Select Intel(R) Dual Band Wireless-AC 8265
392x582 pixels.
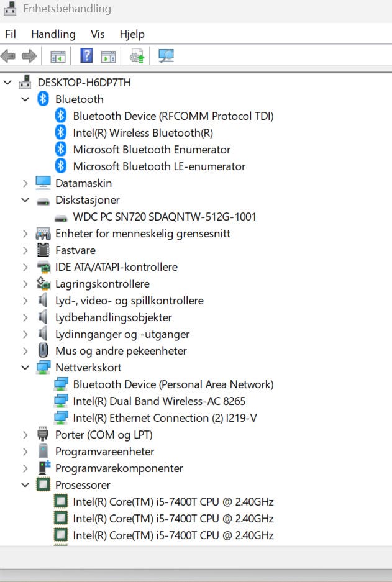pos(159,401)
